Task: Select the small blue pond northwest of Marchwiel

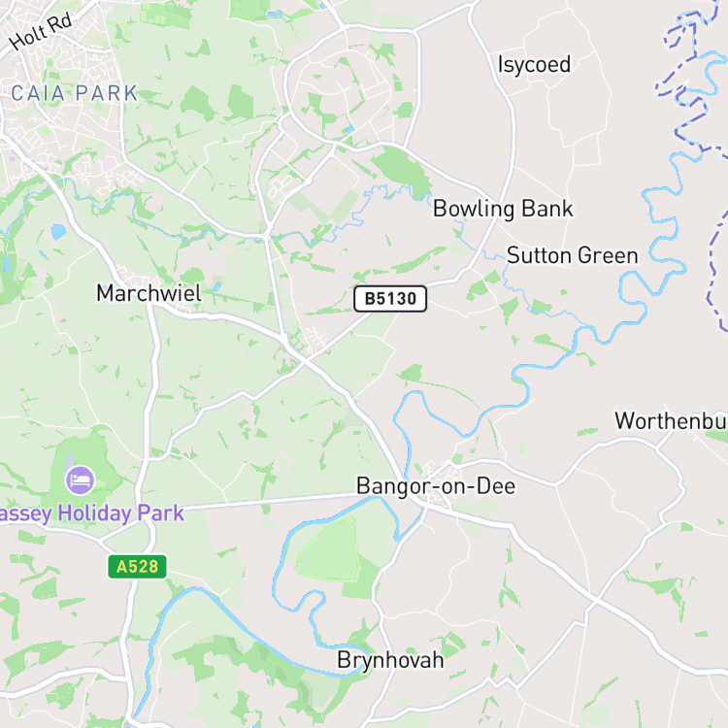Action: [x=58, y=231]
